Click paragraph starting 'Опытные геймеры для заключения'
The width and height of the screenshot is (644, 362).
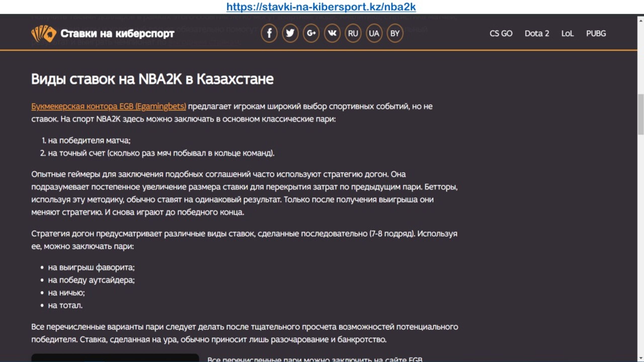(244, 193)
